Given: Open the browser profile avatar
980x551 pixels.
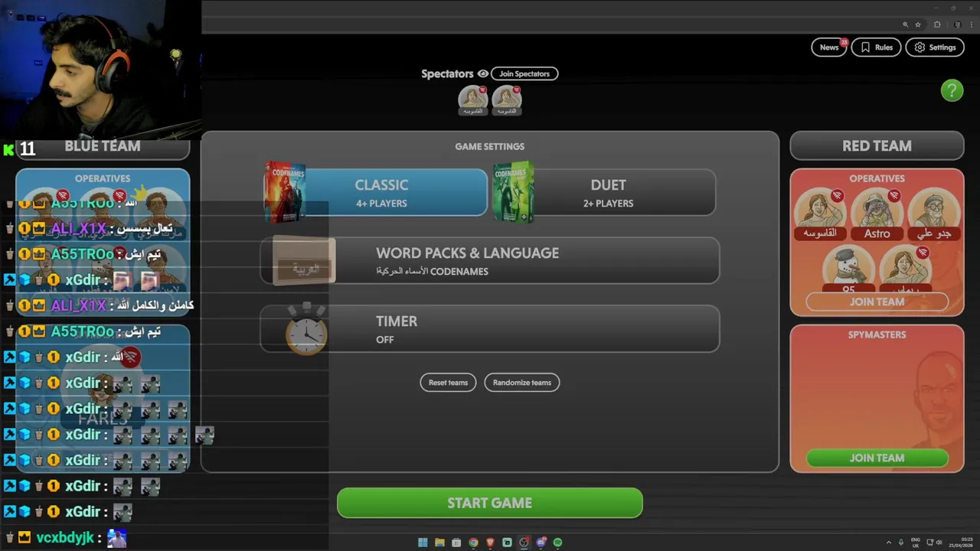Looking at the screenshot, I should (x=957, y=24).
